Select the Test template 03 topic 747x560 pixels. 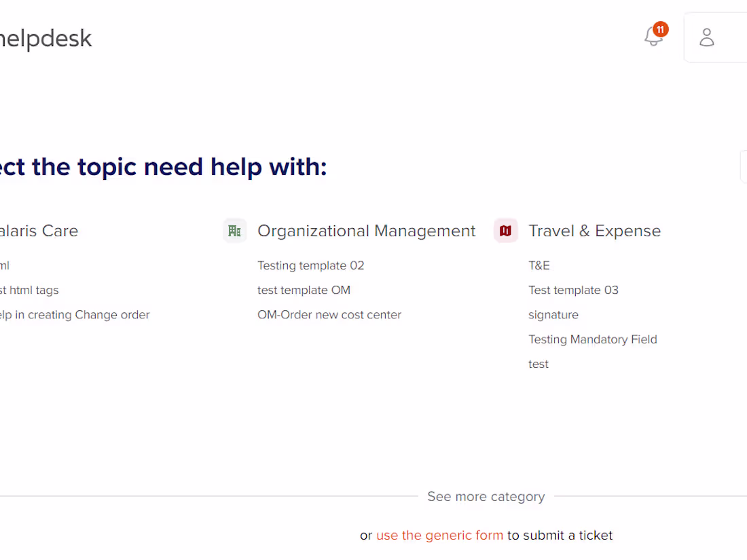tap(573, 290)
